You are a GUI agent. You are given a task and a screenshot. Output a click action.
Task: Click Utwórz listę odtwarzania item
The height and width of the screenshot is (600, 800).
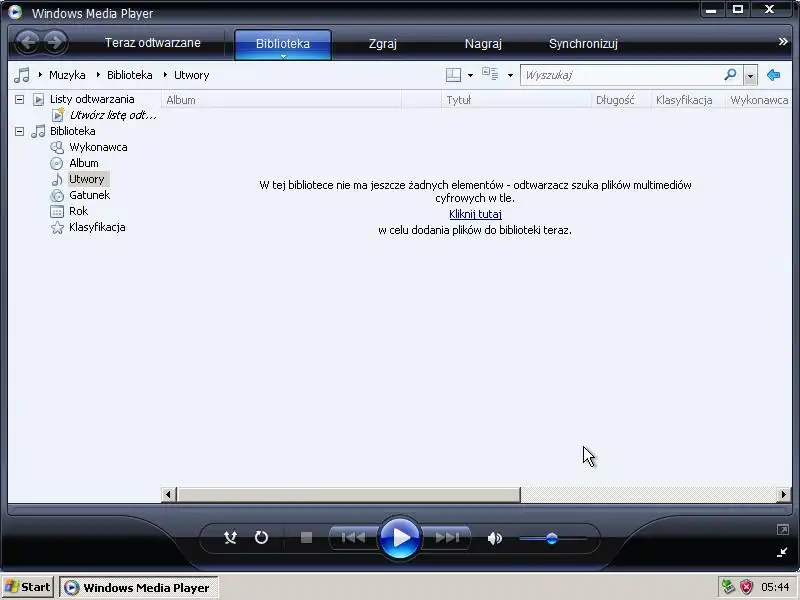(113, 115)
